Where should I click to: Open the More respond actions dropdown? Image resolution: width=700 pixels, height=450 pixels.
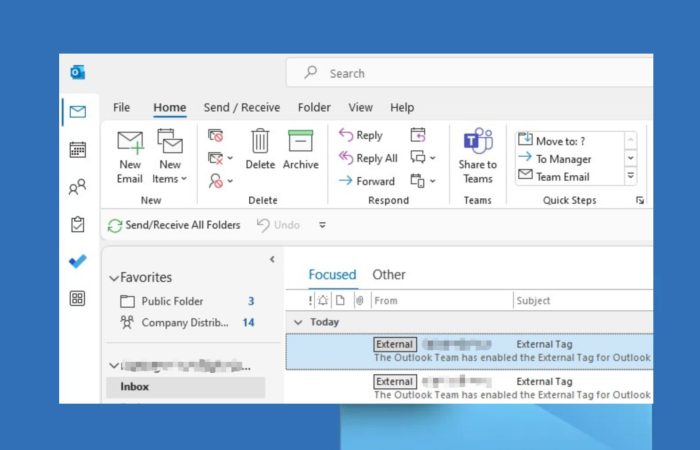[423, 181]
